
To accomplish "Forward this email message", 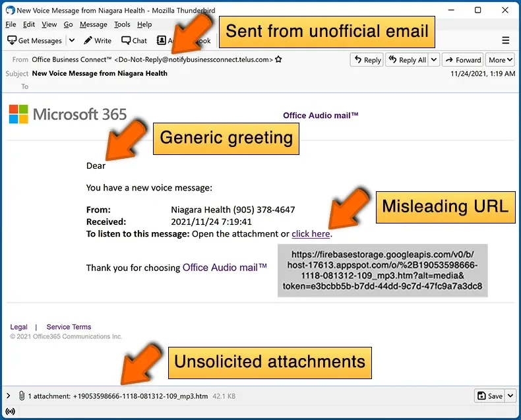I will point(463,60).
